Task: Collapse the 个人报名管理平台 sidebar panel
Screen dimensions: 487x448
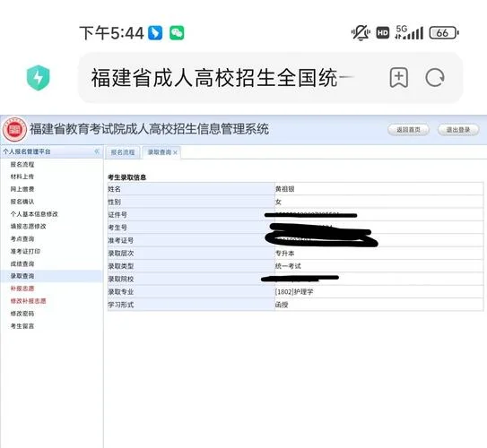Action: coord(97,151)
